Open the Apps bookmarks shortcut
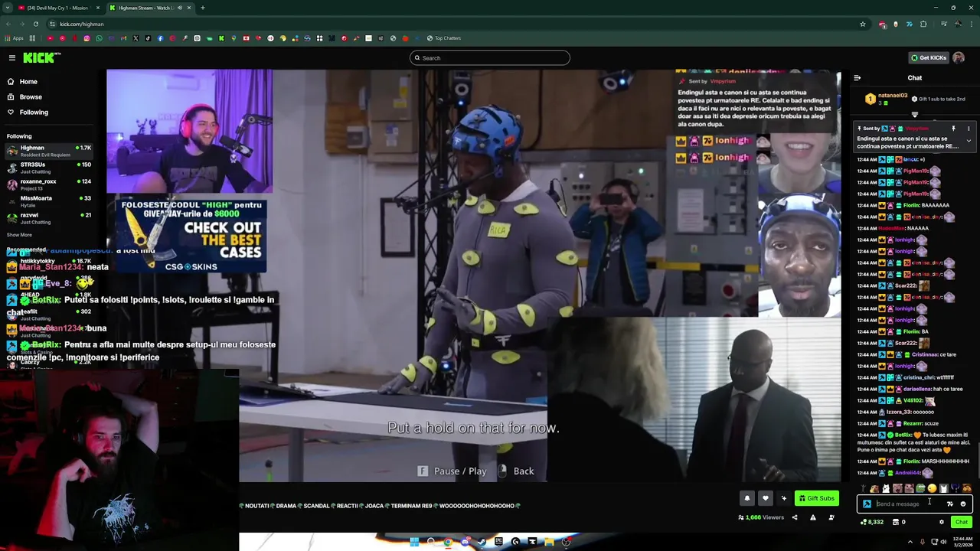This screenshot has height=551, width=980. [x=14, y=38]
